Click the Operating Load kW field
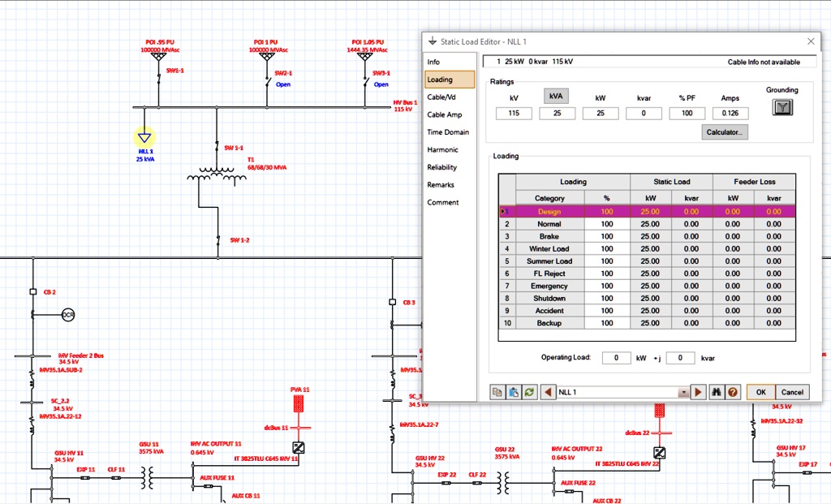Viewport: 831px width, 504px height. pyautogui.click(x=616, y=358)
